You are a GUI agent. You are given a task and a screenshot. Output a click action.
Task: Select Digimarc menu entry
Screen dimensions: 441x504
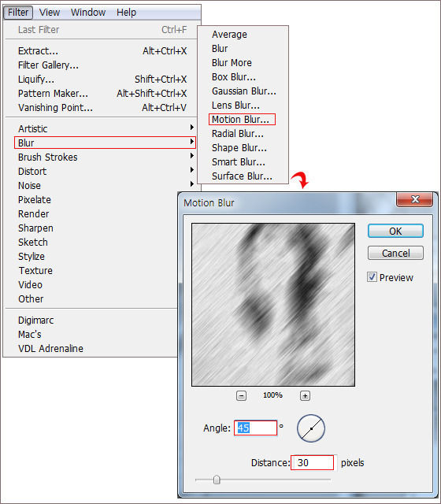pyautogui.click(x=35, y=321)
